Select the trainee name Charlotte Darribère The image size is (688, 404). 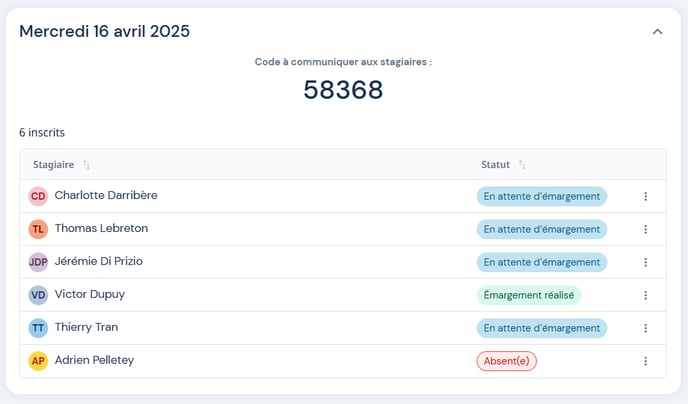click(x=105, y=195)
